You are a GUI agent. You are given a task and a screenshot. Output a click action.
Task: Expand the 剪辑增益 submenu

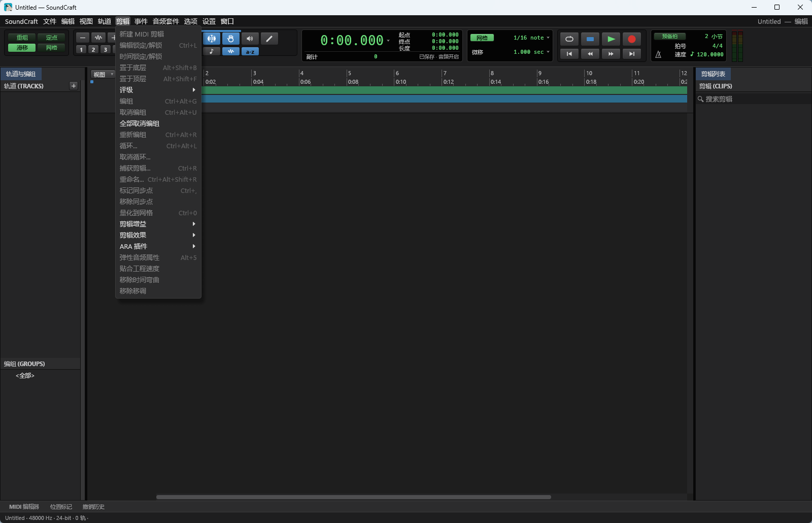click(x=158, y=224)
